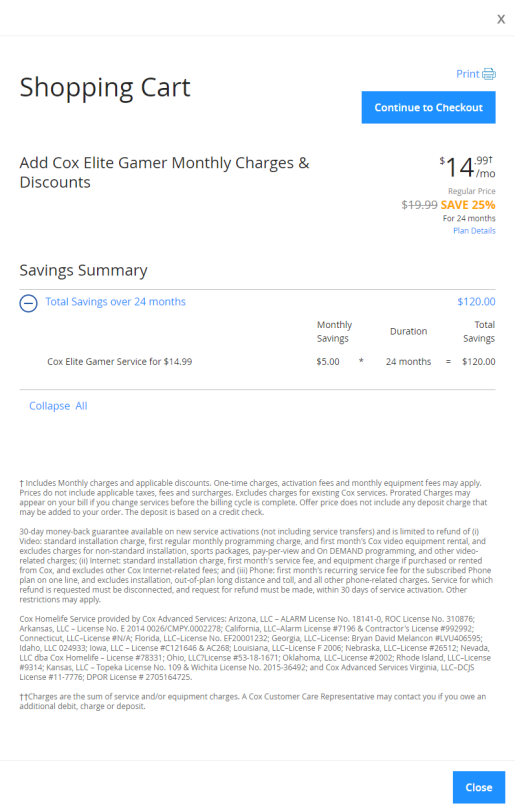Click the 24 months duration value

click(x=408, y=362)
